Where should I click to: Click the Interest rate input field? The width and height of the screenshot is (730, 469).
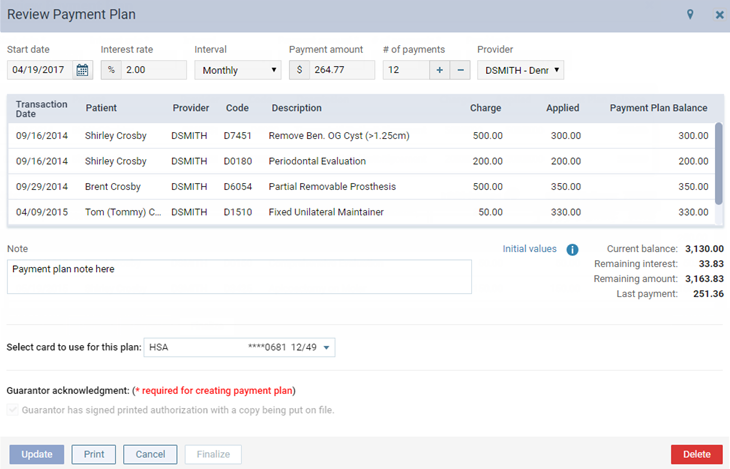pyautogui.click(x=154, y=70)
